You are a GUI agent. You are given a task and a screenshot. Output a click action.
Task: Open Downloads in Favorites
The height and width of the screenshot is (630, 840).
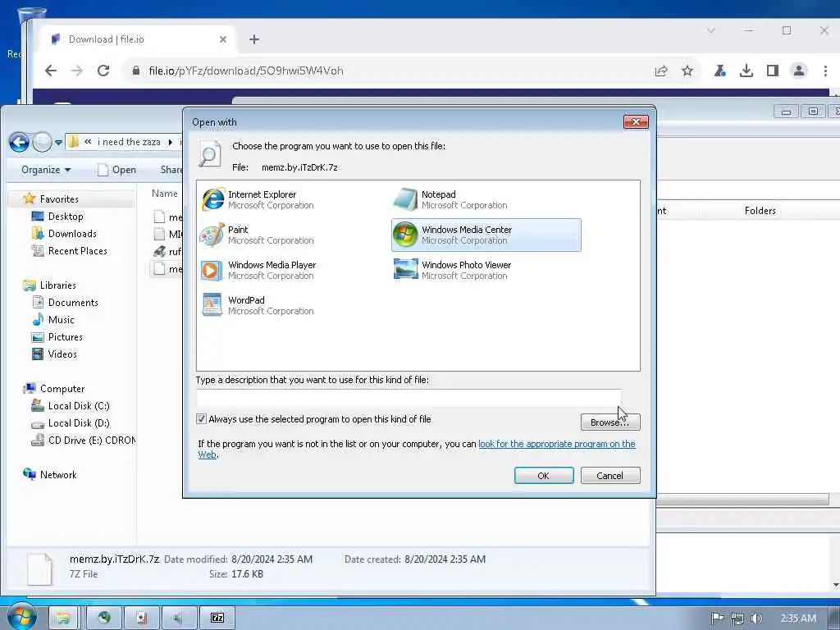[x=72, y=234]
